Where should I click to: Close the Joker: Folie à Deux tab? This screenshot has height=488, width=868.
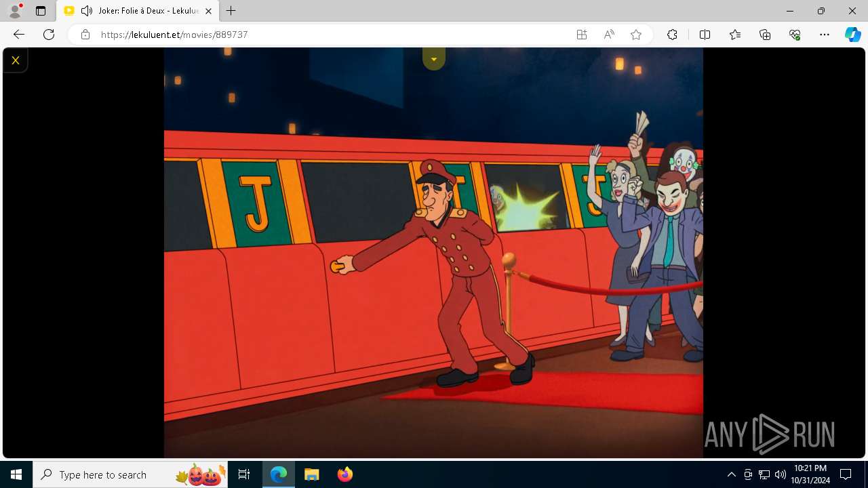click(208, 11)
